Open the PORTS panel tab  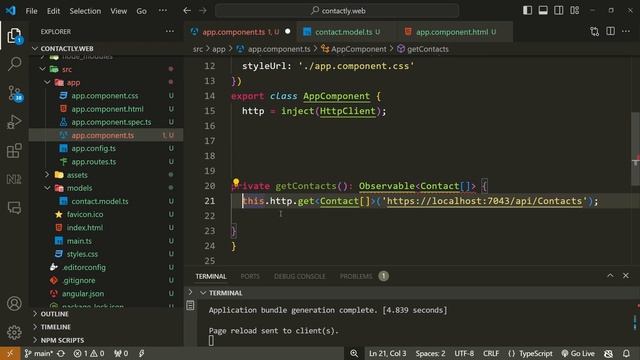250,276
